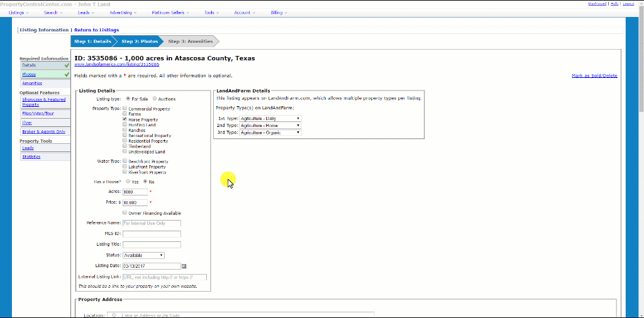Open the Platinum Sellers menu
644x318 pixels.
pyautogui.click(x=170, y=13)
